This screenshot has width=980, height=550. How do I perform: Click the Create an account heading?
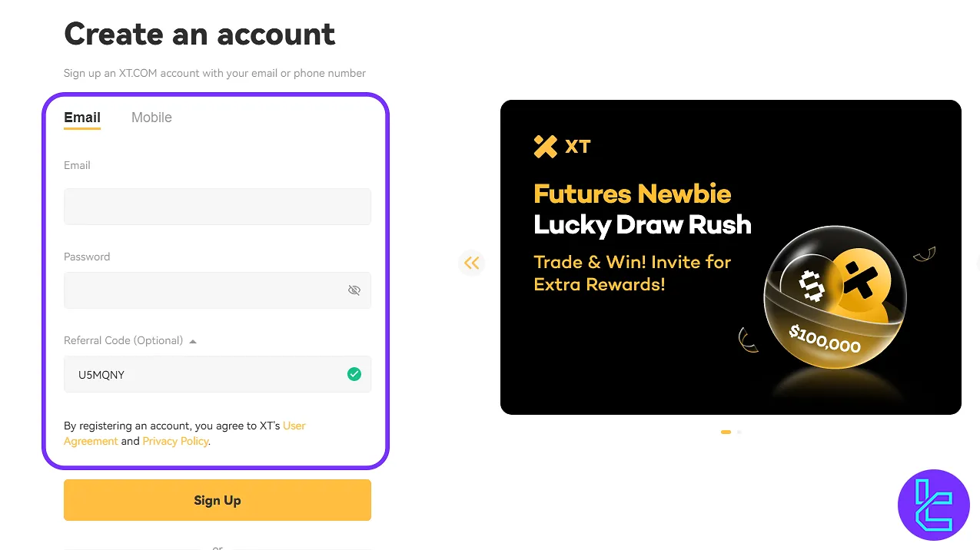200,34
